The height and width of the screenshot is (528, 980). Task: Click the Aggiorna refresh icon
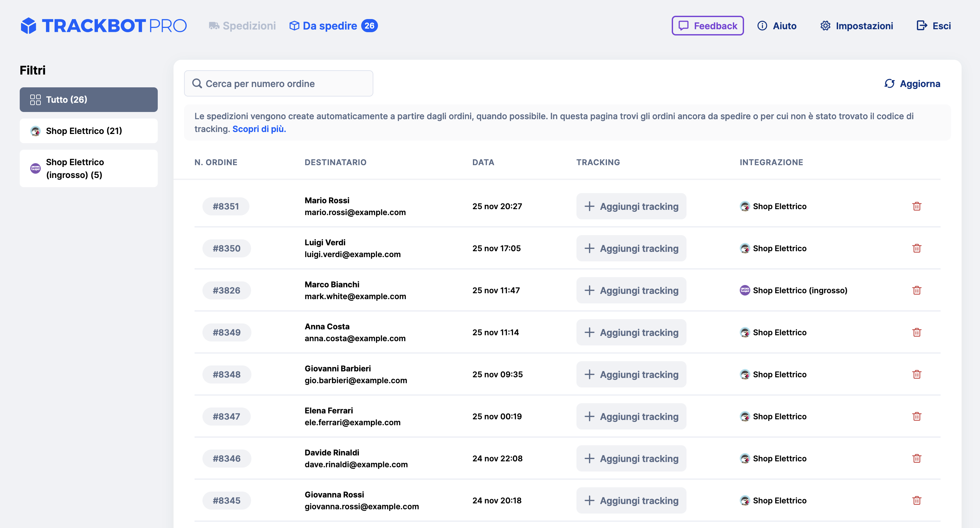click(889, 84)
